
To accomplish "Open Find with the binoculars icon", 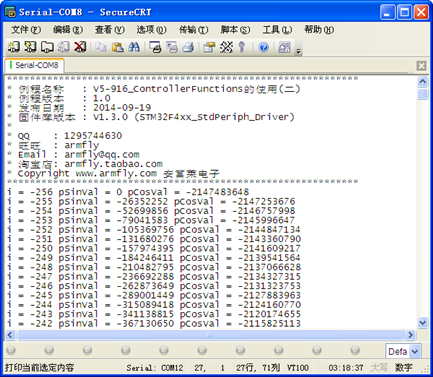I will click(134, 47).
